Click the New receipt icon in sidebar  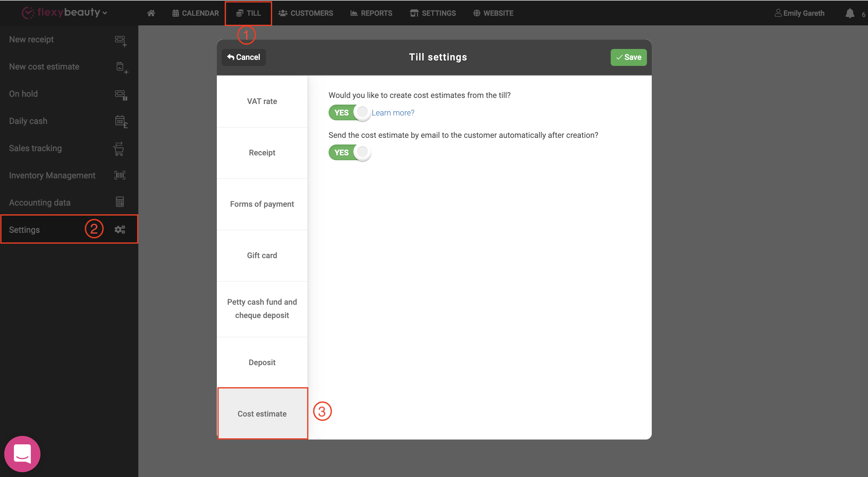(121, 41)
